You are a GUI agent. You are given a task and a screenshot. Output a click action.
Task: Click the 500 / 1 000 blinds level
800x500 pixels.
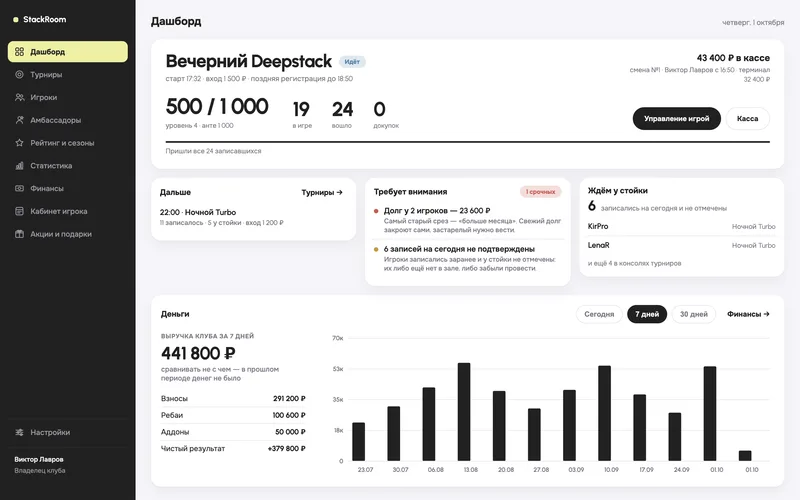217,106
